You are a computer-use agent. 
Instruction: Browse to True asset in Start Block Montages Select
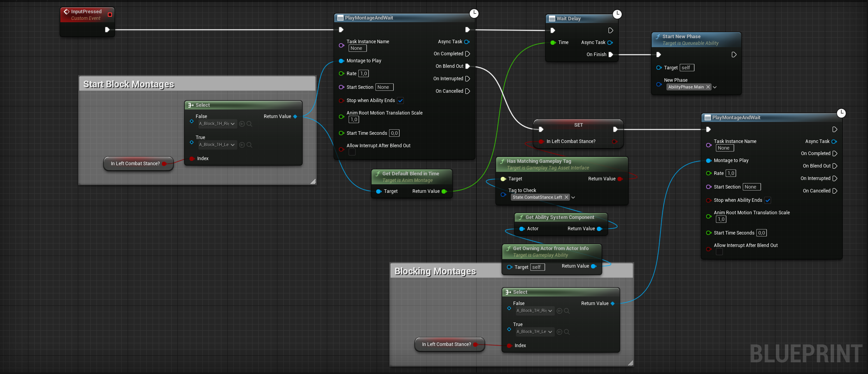(x=249, y=145)
